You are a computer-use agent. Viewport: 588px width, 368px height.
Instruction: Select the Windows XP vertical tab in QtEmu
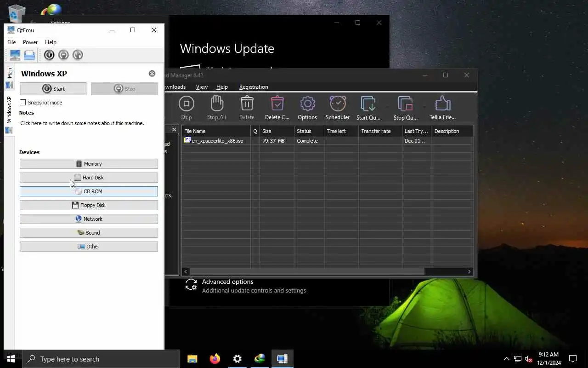point(9,115)
